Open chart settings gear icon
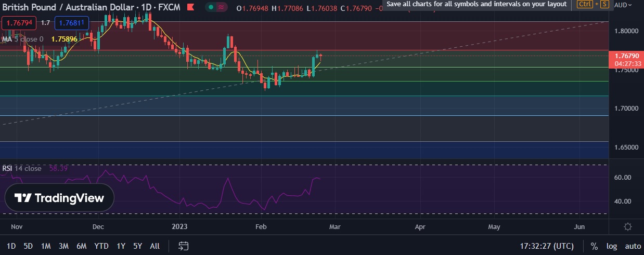 pos(628,227)
